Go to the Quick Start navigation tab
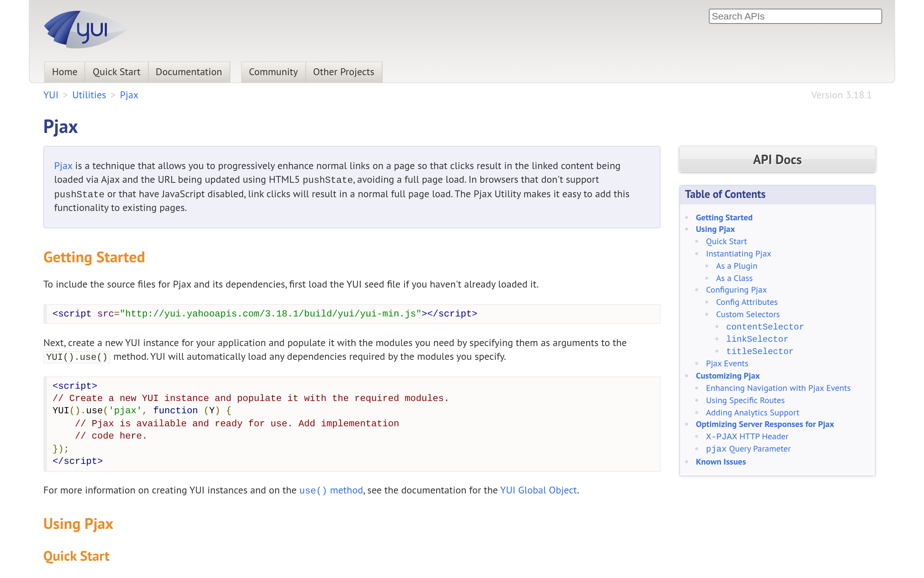924x578 pixels. click(117, 72)
